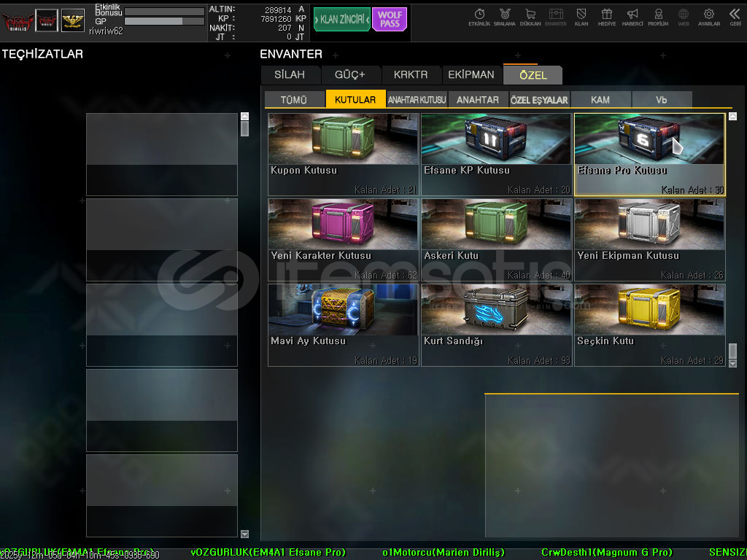Open the ÖZEL EŞYALAR subcategory
Viewport: 747px width, 560px height.
(539, 99)
